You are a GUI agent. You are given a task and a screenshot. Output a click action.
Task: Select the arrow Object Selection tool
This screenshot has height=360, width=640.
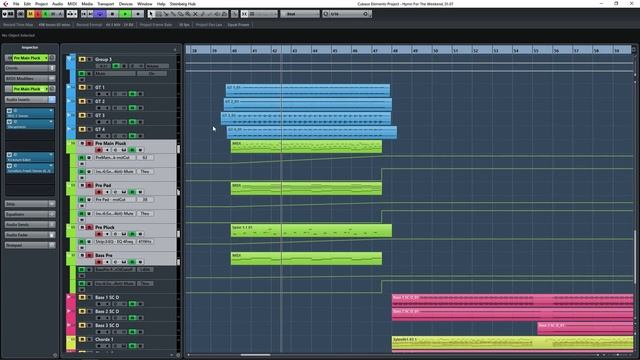click(151, 14)
